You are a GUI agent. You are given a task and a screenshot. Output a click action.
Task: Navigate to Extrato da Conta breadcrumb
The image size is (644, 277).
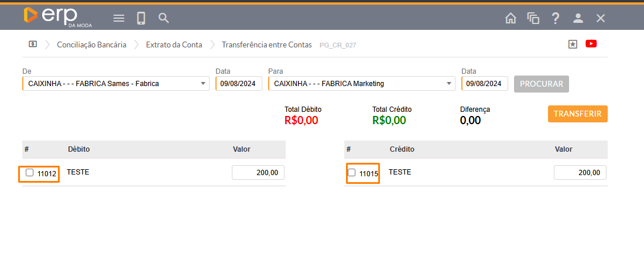tap(174, 45)
